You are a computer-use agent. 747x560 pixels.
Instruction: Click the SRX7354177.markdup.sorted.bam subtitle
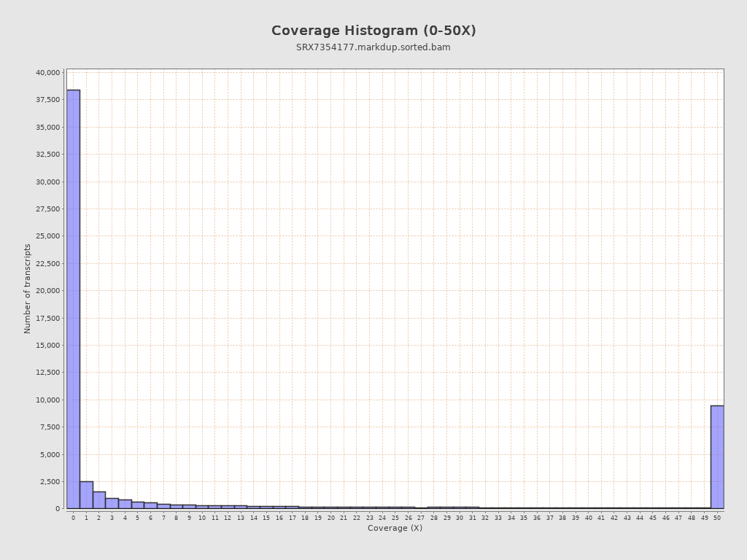pos(373,47)
